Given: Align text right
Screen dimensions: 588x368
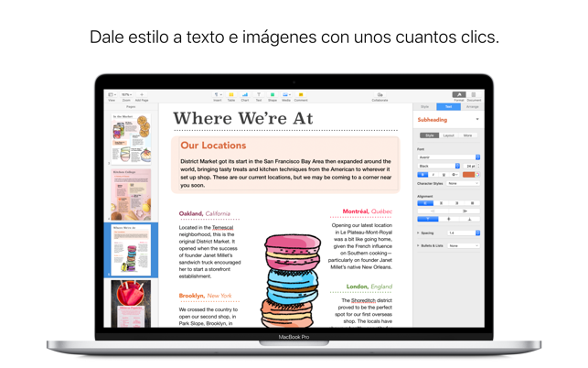Looking at the screenshot, I should tap(456, 203).
